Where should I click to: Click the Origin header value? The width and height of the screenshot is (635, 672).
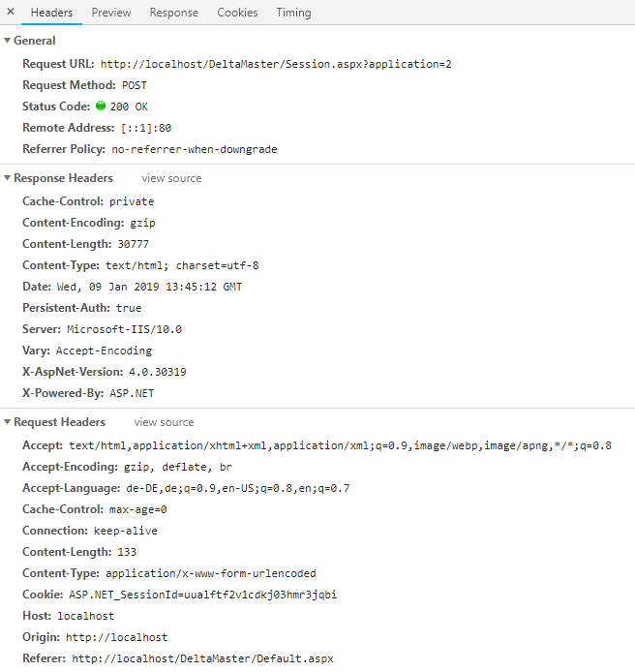pos(116,637)
